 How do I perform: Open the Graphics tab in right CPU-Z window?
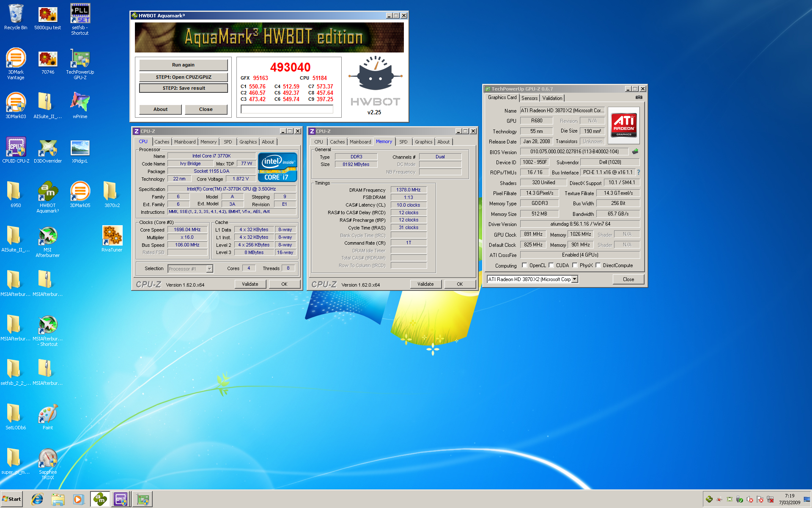point(423,142)
